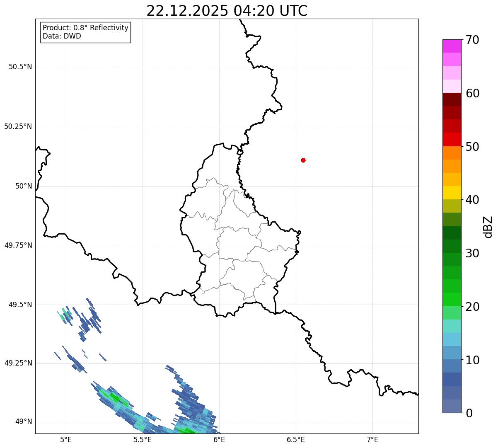Click the 20 tick on the colorbar

coord(472,307)
